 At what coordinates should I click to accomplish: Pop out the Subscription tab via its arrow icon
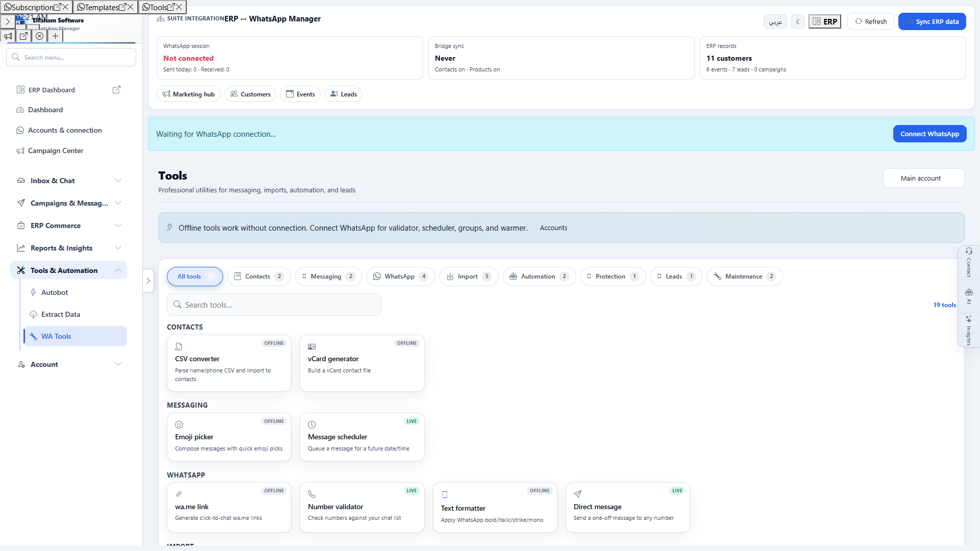[x=57, y=7]
